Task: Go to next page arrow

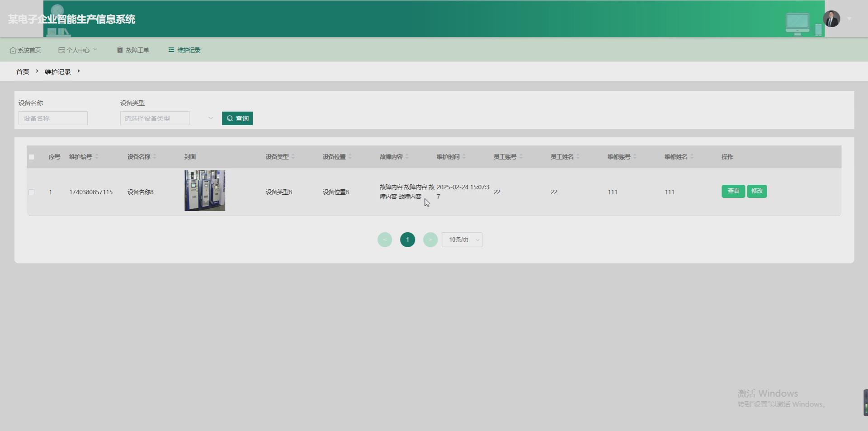Action: click(430, 240)
